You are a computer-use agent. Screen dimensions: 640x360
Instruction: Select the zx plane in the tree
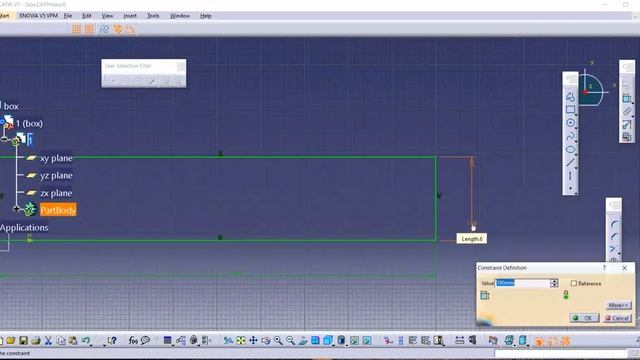(x=56, y=193)
